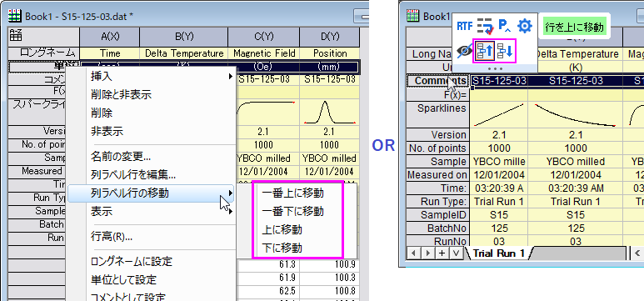
Task: Click the Measured on row label in right window
Action: (438, 175)
